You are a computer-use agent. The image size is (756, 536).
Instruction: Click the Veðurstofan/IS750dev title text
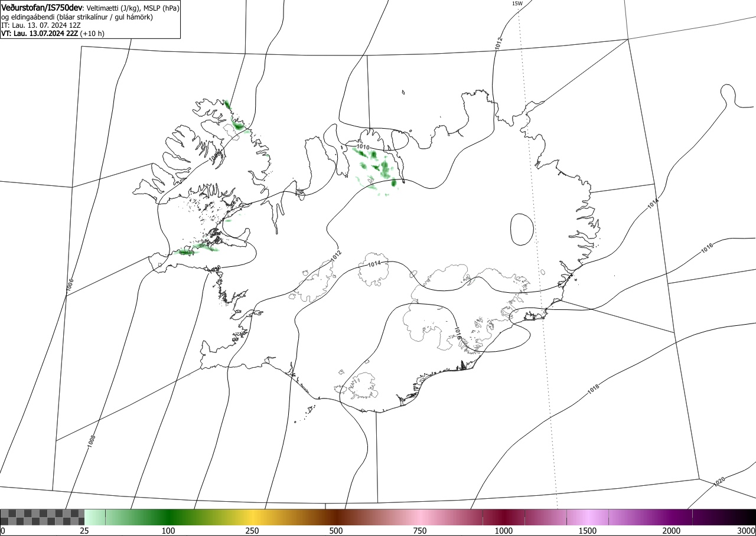(41, 8)
